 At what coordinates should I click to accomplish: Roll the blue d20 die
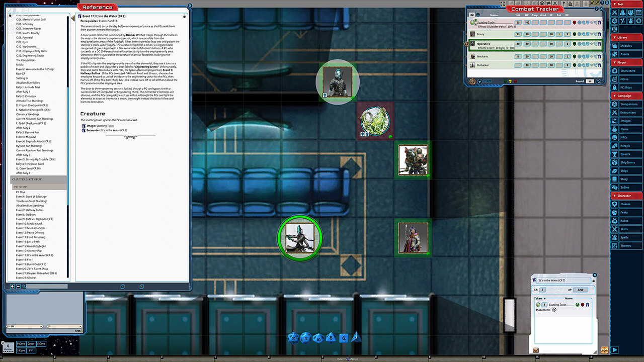293,338
